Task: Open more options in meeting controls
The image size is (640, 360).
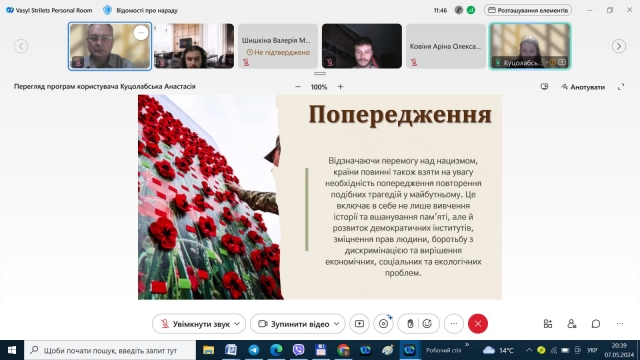Action: (454, 324)
